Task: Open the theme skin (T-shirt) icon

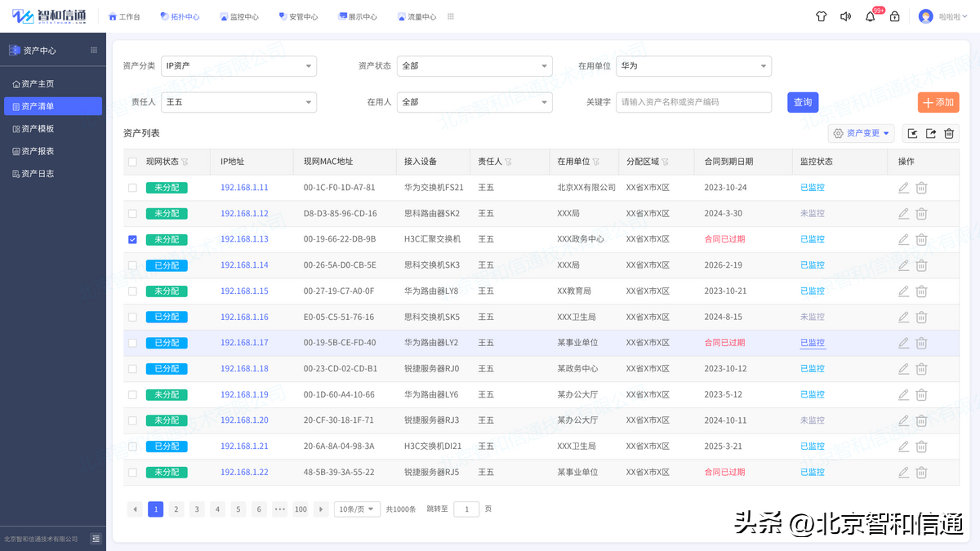Action: [822, 16]
